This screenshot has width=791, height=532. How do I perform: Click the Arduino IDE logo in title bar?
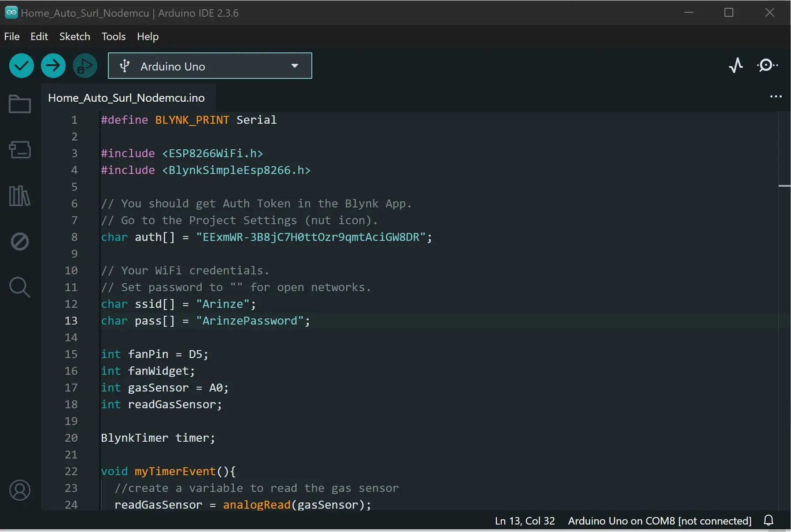11,12
